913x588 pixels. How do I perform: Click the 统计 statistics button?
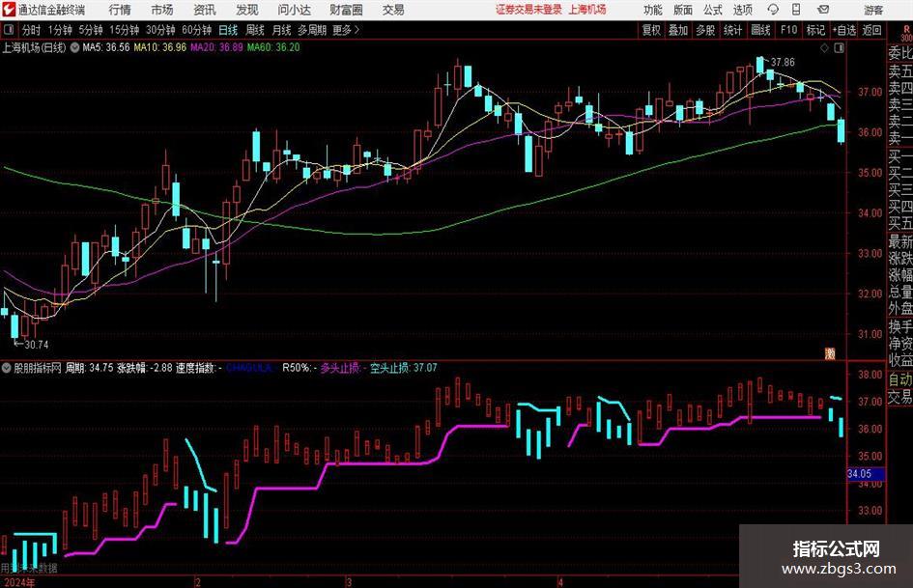coord(732,30)
